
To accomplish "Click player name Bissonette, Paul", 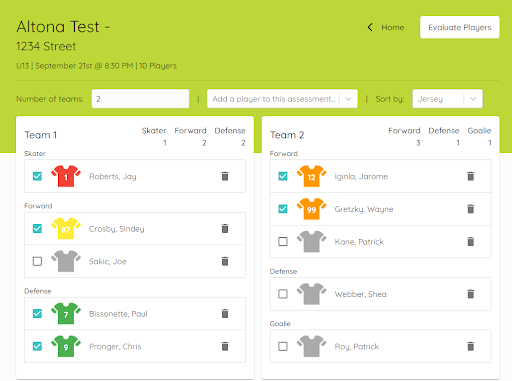I will pyautogui.click(x=118, y=314).
